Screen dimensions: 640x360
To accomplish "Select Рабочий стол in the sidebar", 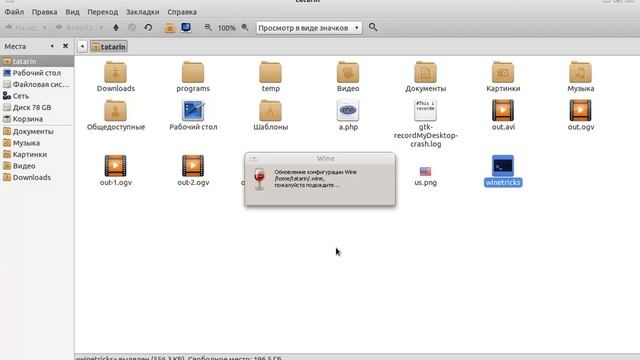I will click(37, 73).
